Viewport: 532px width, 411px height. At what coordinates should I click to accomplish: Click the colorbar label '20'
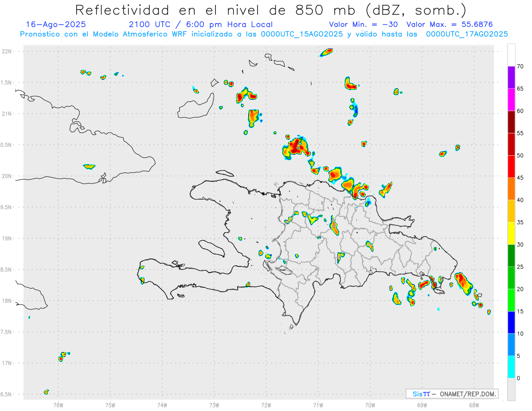coord(520,289)
